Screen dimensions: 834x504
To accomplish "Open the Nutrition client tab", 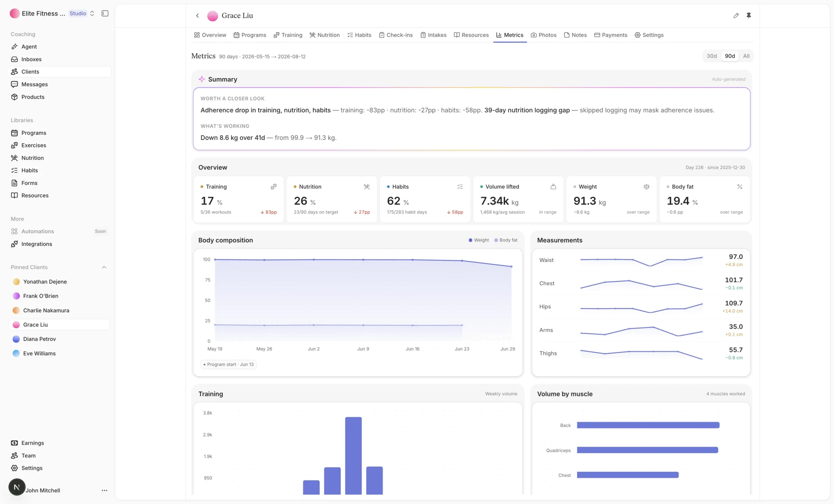I will pyautogui.click(x=325, y=35).
